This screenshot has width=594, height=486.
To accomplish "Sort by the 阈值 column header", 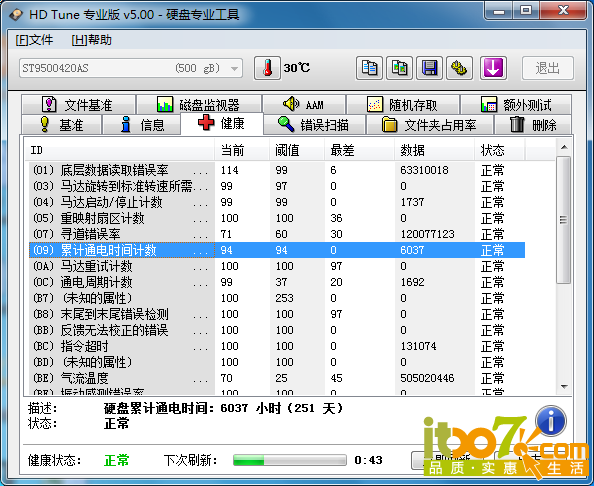I will [x=297, y=150].
